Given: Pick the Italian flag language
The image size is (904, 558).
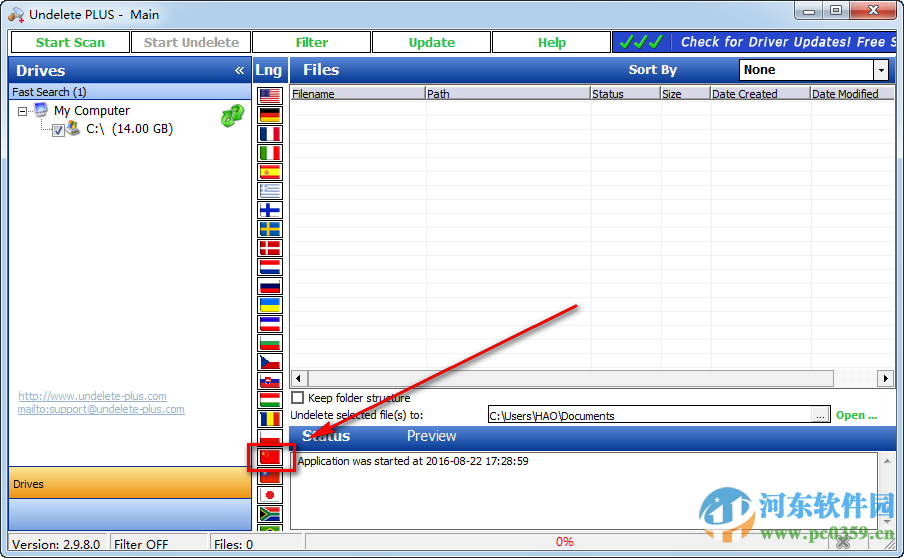Looking at the screenshot, I should (270, 153).
